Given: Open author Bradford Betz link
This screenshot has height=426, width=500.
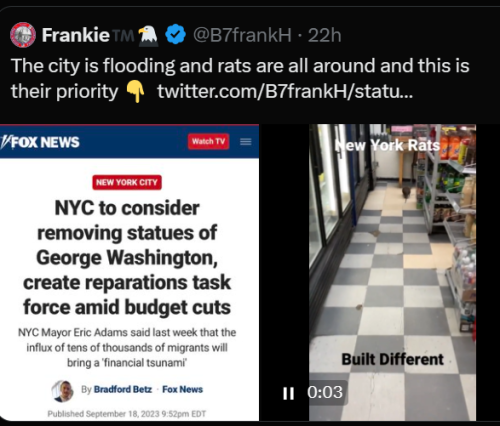Looking at the screenshot, I should click(x=123, y=389).
